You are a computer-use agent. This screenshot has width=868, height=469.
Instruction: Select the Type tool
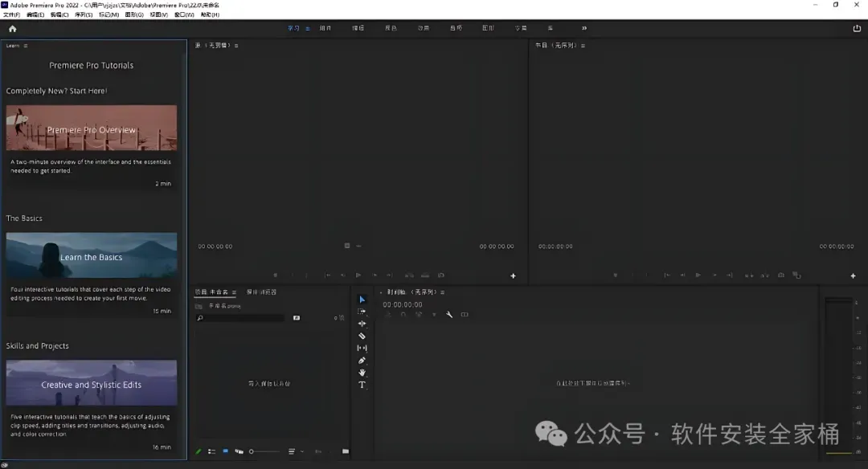362,385
